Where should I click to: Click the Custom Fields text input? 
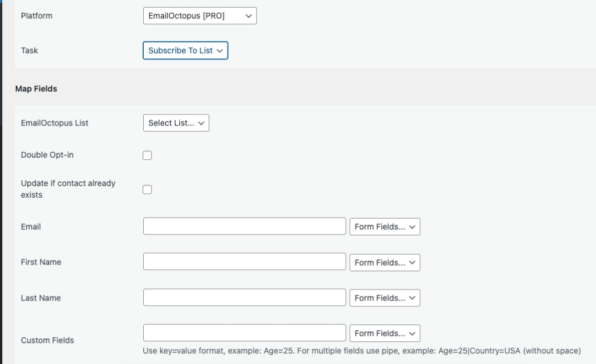click(x=244, y=333)
